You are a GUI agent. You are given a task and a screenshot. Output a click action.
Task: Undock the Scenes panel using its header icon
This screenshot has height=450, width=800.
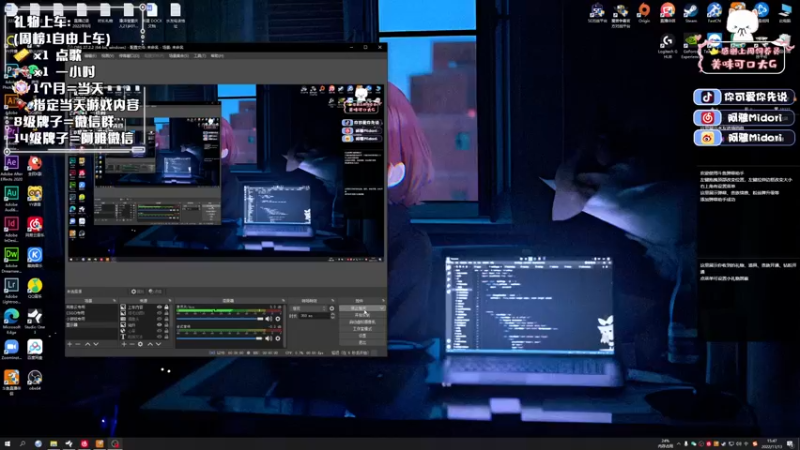click(x=114, y=301)
